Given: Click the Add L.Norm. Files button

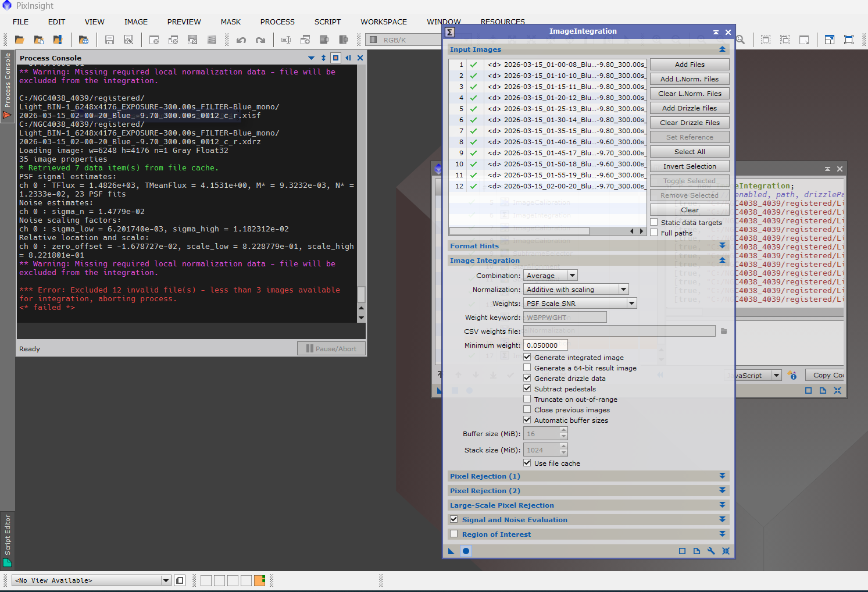Looking at the screenshot, I should 690,79.
